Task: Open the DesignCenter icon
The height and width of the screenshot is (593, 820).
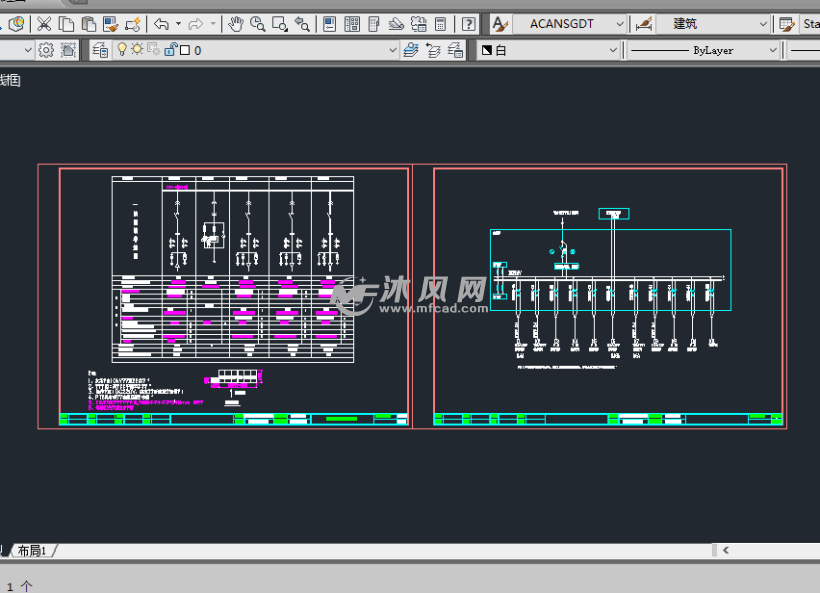Action: tap(352, 24)
